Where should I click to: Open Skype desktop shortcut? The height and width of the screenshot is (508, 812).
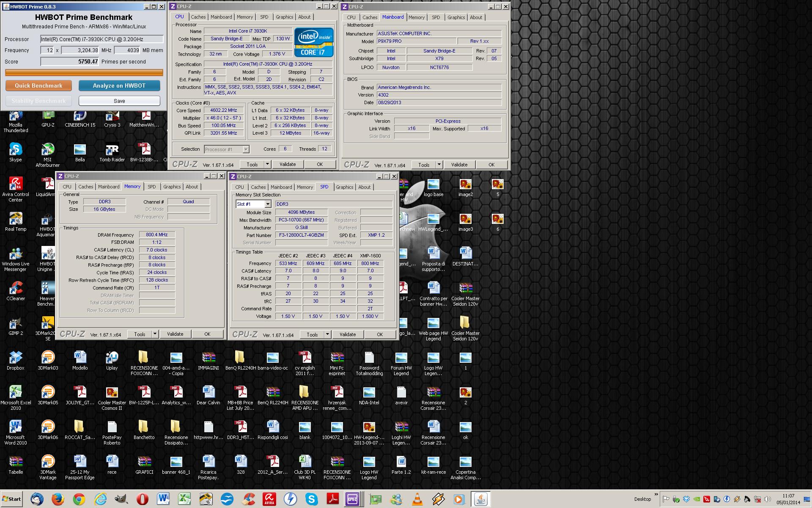(x=16, y=152)
